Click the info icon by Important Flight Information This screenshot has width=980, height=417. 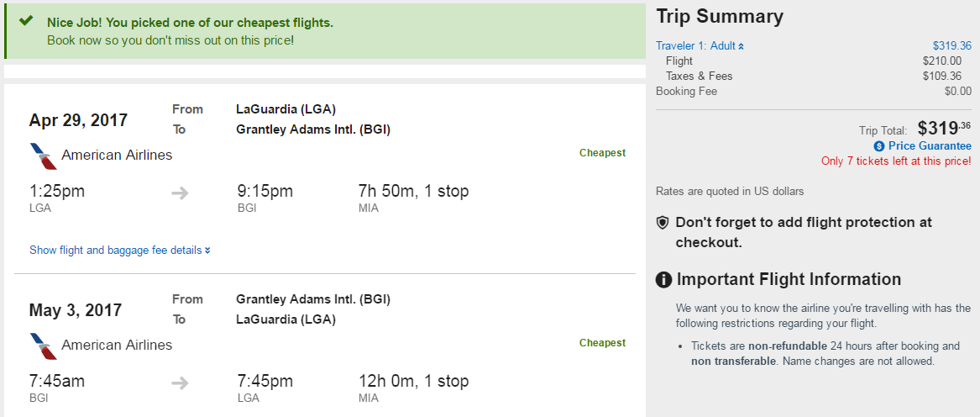coord(663,280)
